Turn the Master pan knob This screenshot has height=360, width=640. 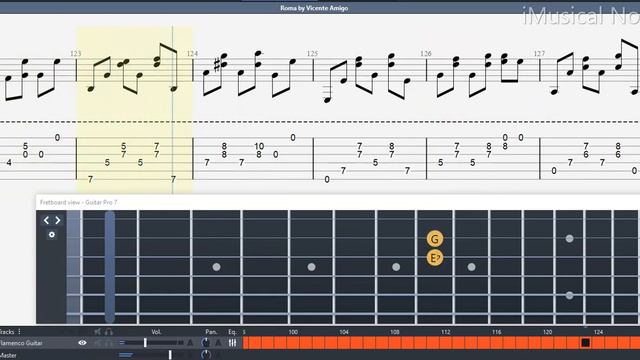click(205, 355)
